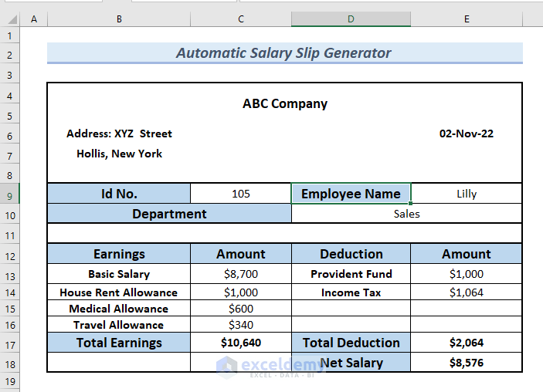543x392 pixels.
Task: Click the $2,064 total deduction cell
Action: (466, 343)
